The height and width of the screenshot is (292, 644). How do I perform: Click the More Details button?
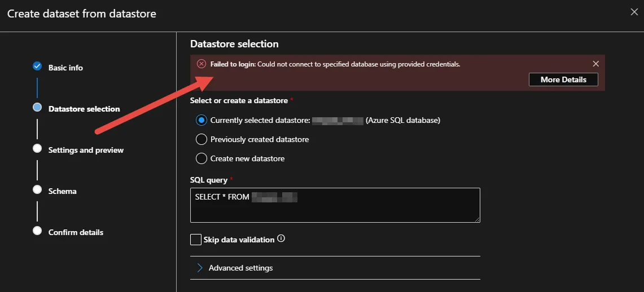coord(563,79)
